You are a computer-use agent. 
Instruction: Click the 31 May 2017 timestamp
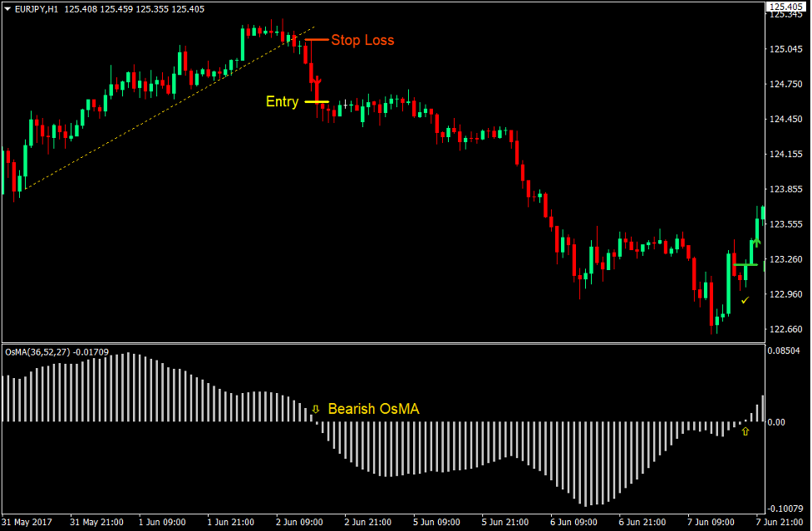point(26,523)
